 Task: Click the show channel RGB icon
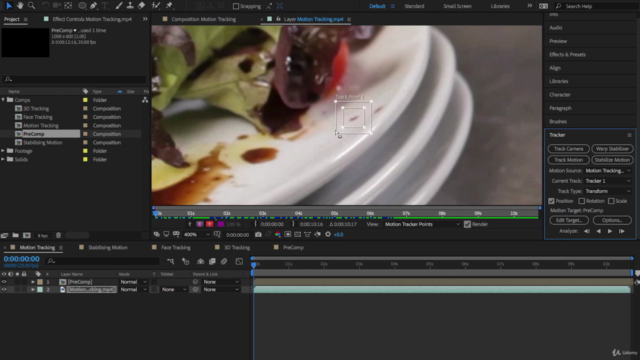278,234
